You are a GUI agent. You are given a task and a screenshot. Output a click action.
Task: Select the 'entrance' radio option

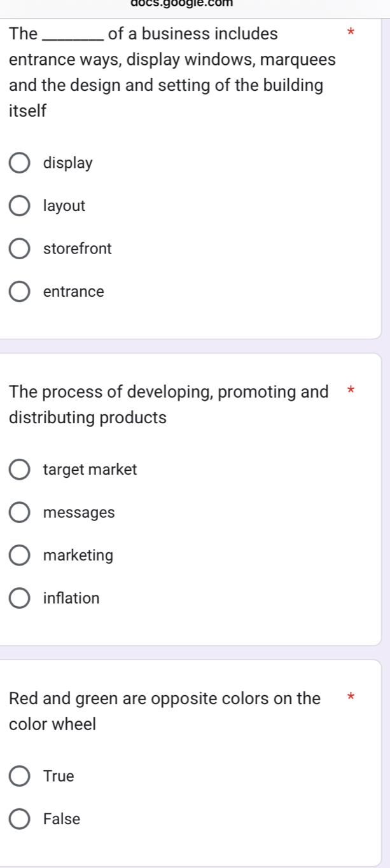tap(20, 292)
